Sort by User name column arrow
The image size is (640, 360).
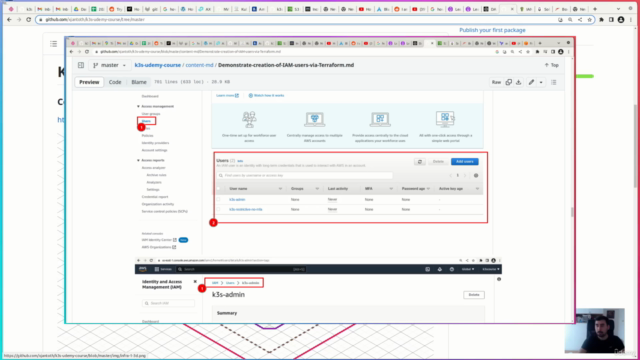point(280,189)
